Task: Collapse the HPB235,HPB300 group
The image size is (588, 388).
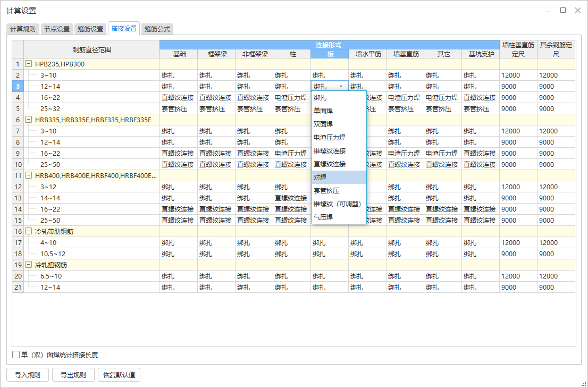Action: click(29, 64)
